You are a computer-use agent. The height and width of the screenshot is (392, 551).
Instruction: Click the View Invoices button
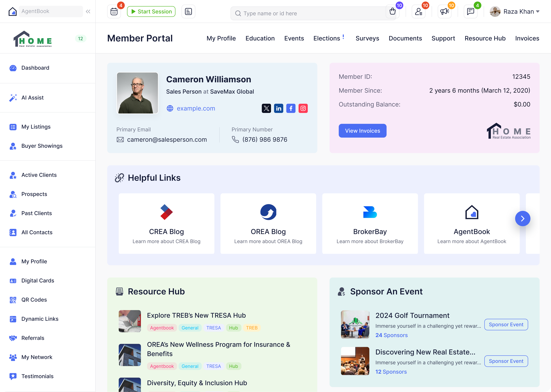(x=363, y=131)
